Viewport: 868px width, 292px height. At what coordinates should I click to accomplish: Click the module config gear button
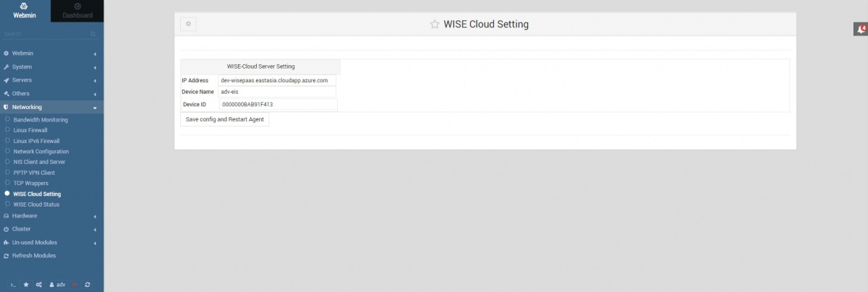(188, 24)
